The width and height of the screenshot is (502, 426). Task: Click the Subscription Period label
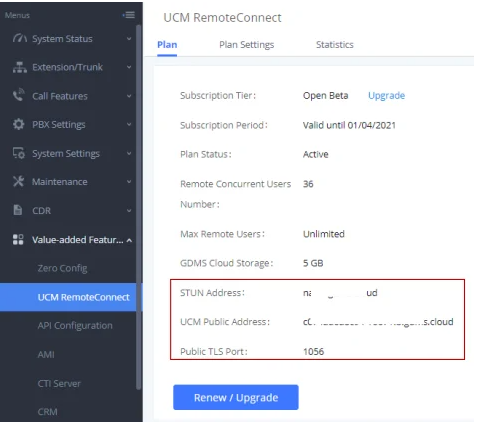(224, 125)
